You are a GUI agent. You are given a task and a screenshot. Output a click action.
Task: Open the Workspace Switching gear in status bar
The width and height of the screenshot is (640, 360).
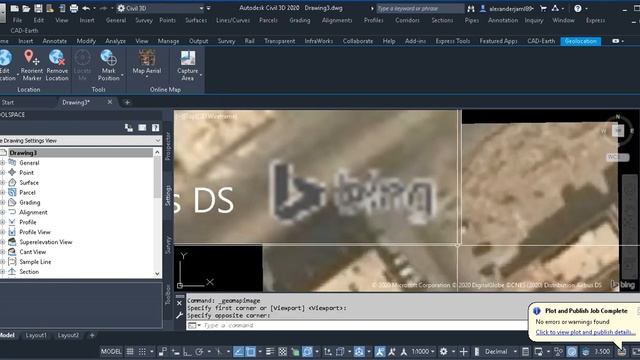point(444,351)
